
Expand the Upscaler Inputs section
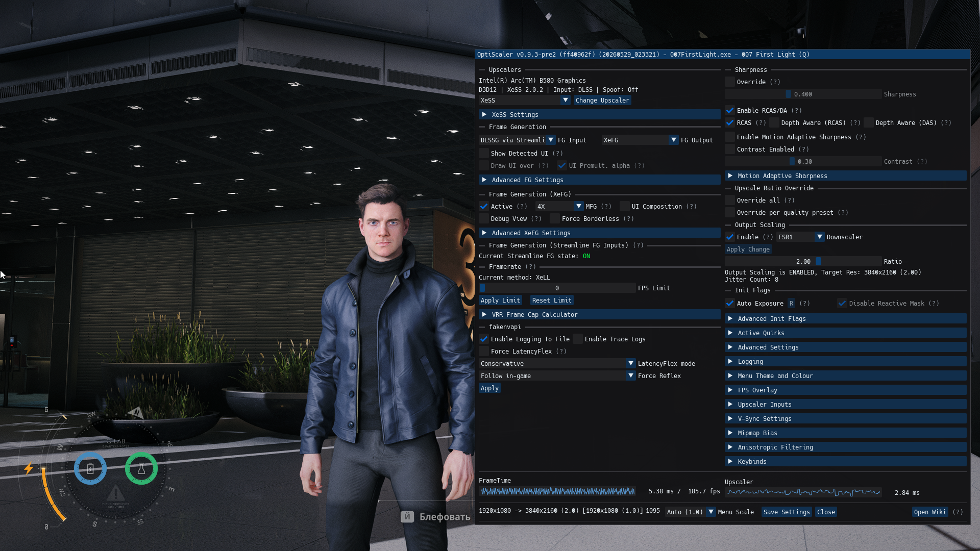point(846,405)
